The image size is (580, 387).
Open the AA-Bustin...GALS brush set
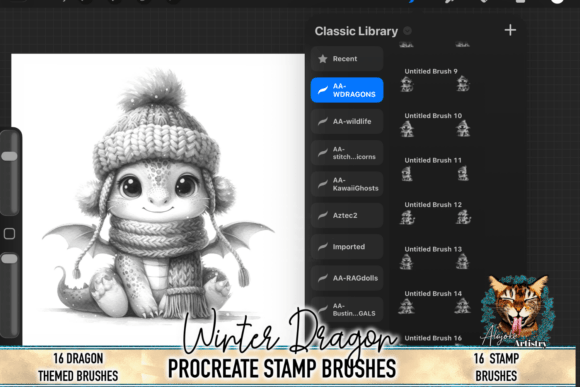[347, 309]
